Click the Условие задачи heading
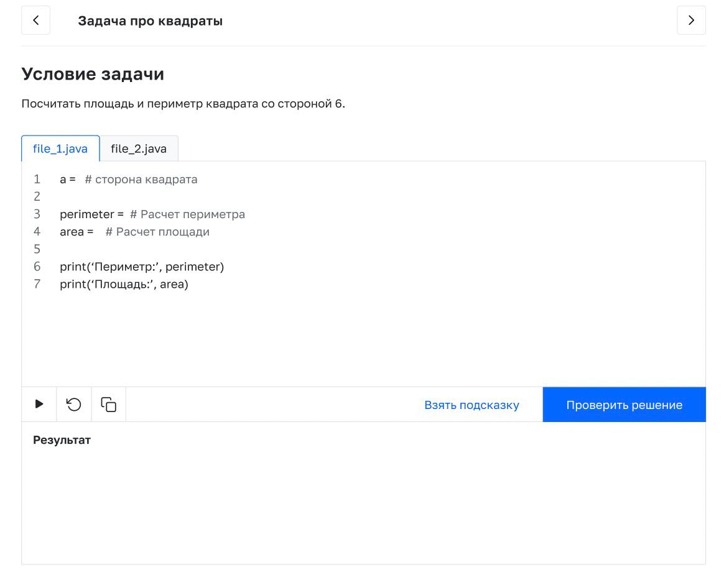This screenshot has height=588, width=724. coord(93,74)
